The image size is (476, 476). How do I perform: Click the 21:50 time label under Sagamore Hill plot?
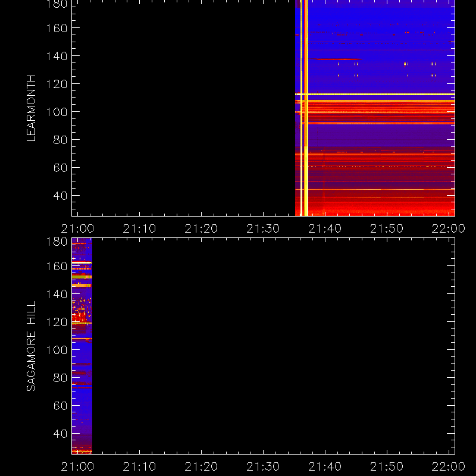pos(387,466)
